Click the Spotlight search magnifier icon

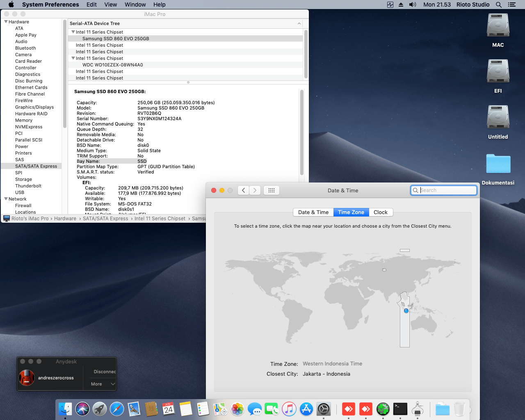click(499, 5)
